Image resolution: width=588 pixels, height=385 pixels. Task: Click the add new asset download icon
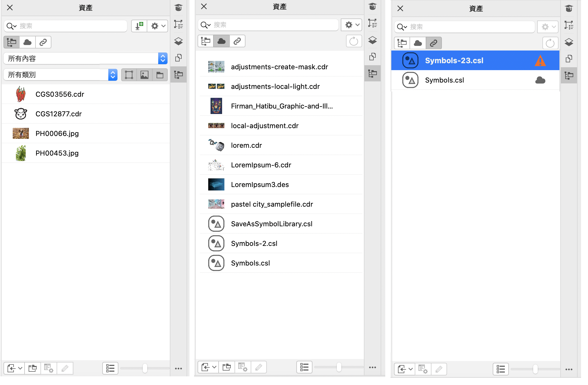pyautogui.click(x=139, y=26)
